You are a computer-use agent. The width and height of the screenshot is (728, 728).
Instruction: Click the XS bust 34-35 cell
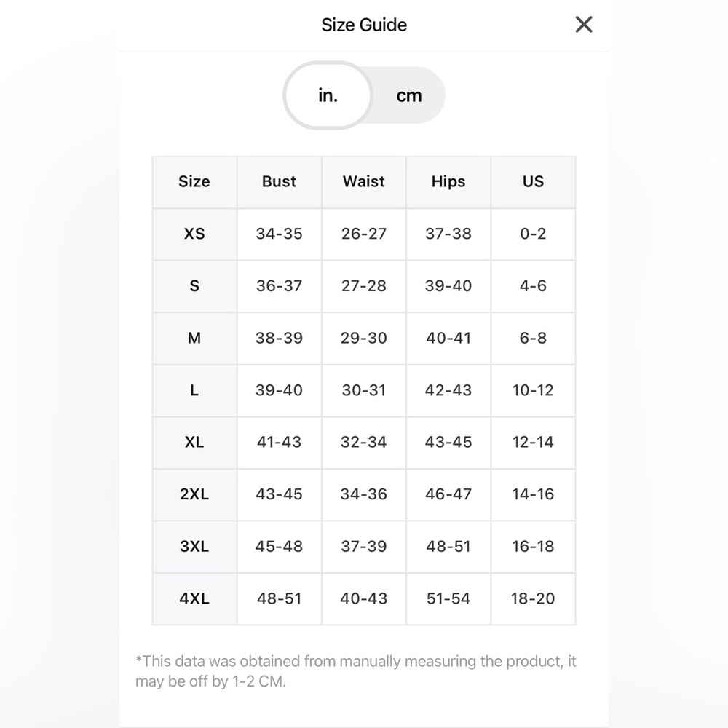click(279, 234)
